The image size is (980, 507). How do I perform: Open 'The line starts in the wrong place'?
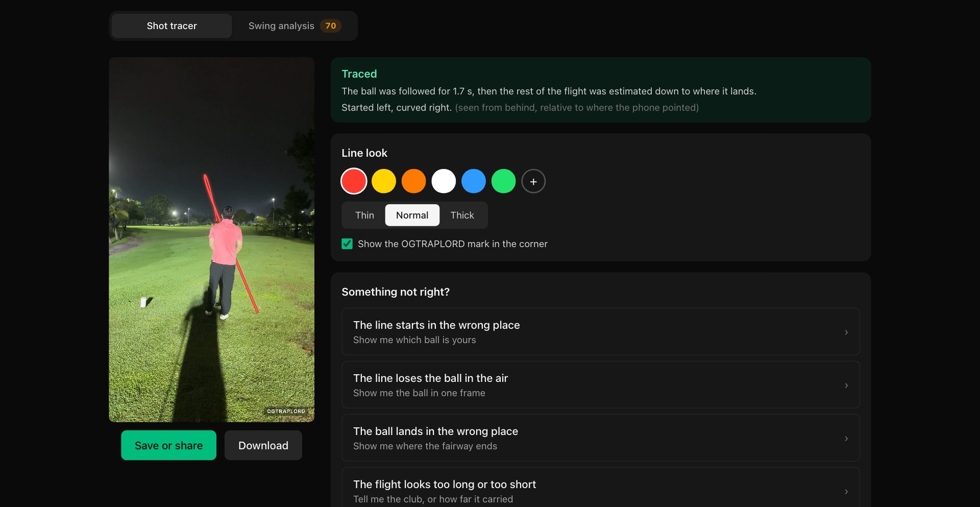(x=600, y=332)
